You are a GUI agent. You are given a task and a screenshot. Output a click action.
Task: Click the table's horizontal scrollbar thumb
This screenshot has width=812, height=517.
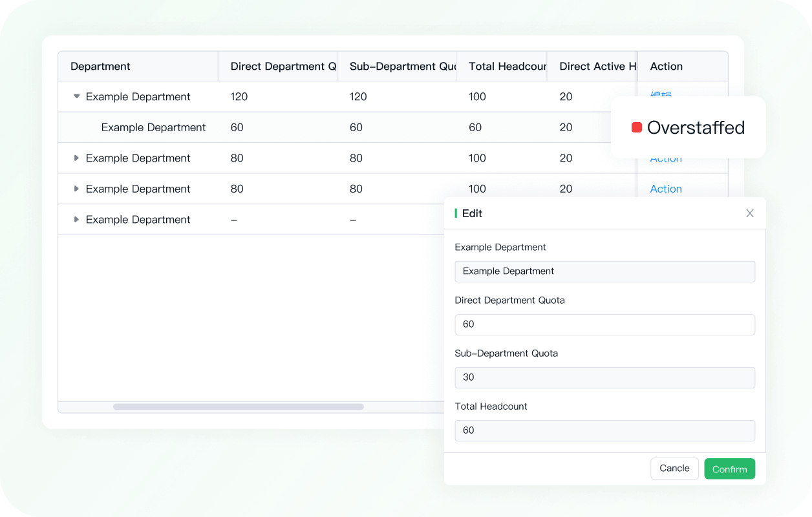pyautogui.click(x=238, y=407)
